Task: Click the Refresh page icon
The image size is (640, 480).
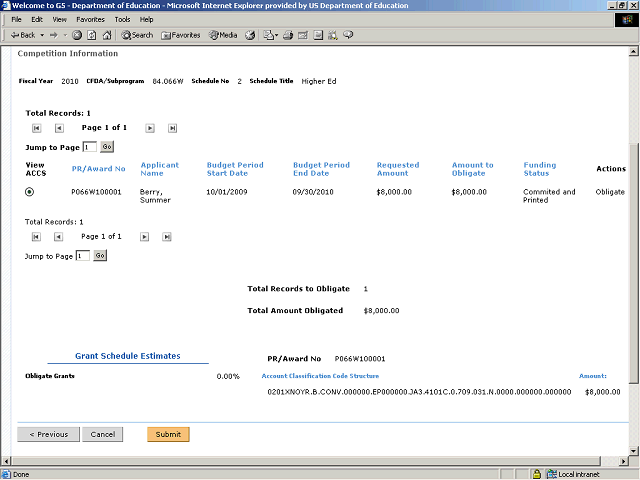Action: pyautogui.click(x=92, y=36)
